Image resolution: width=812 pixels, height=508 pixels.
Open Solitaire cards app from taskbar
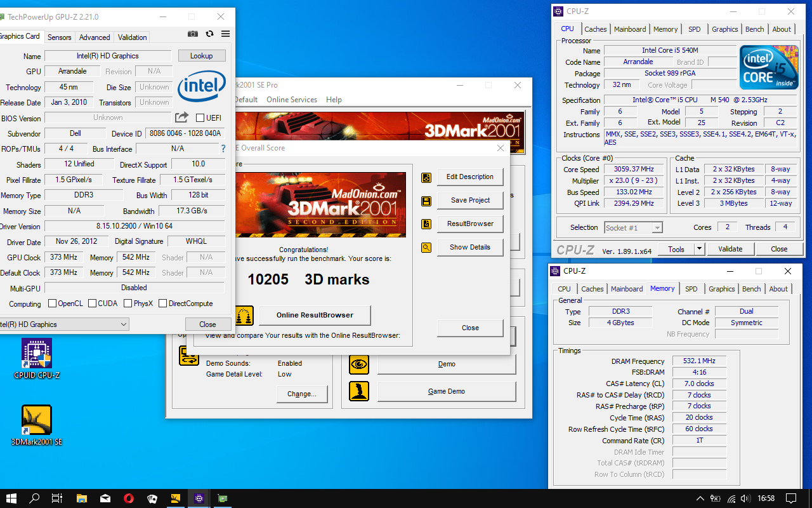(152, 498)
